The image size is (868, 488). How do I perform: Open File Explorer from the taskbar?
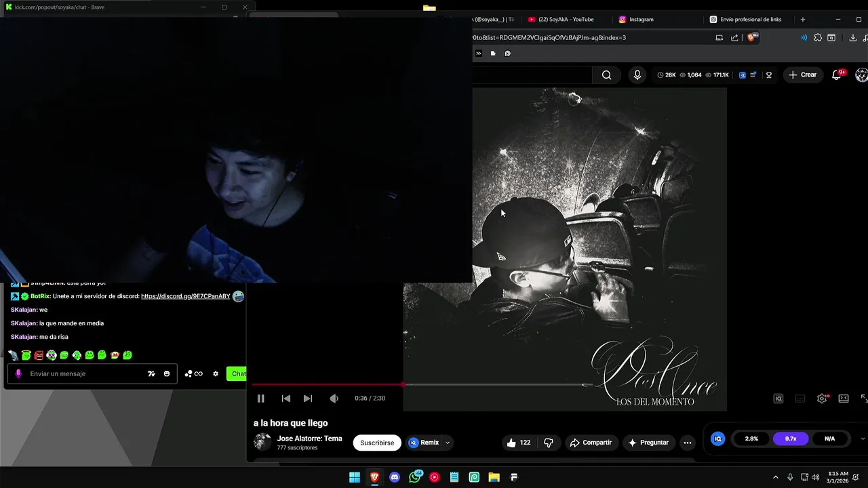pyautogui.click(x=494, y=477)
